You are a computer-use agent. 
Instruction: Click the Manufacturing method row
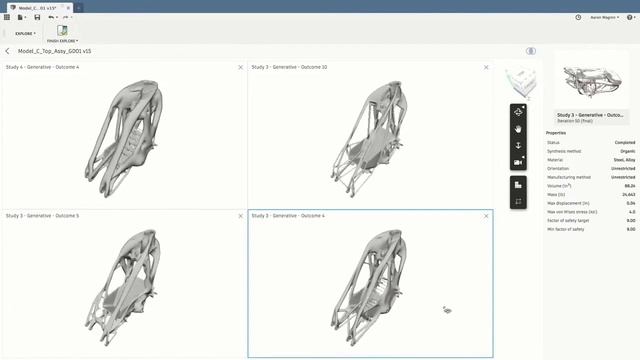click(591, 177)
